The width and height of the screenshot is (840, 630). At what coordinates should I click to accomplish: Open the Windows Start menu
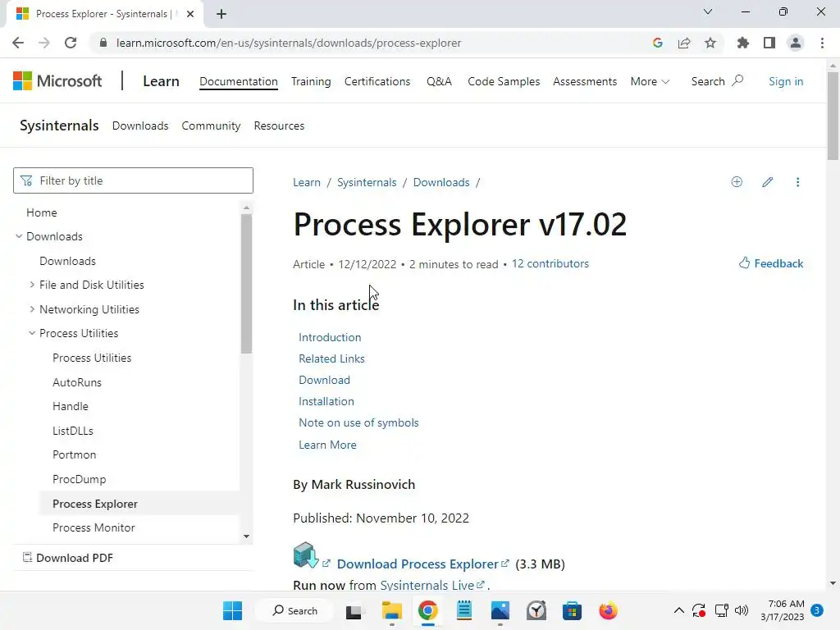tap(232, 610)
